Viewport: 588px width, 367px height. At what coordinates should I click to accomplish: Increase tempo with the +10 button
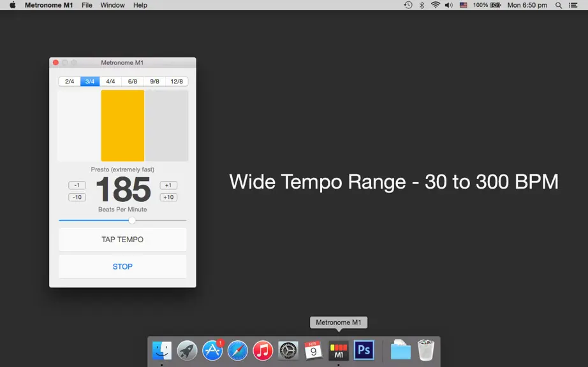(168, 198)
